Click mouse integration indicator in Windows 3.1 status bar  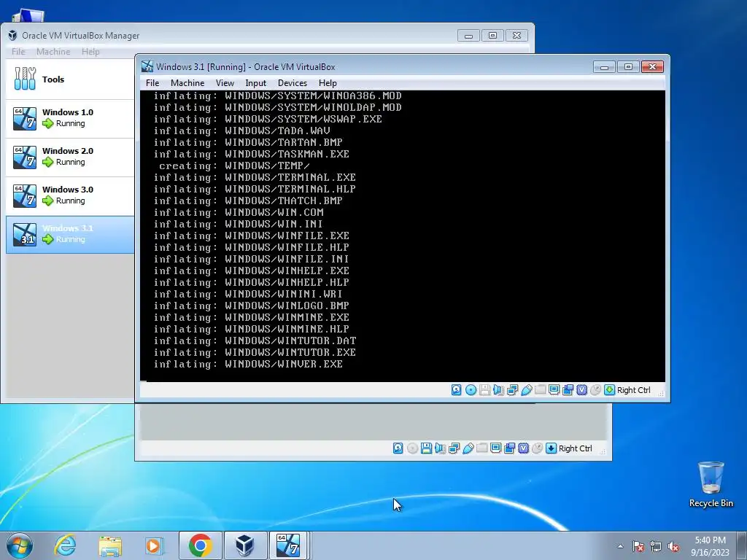pos(595,390)
